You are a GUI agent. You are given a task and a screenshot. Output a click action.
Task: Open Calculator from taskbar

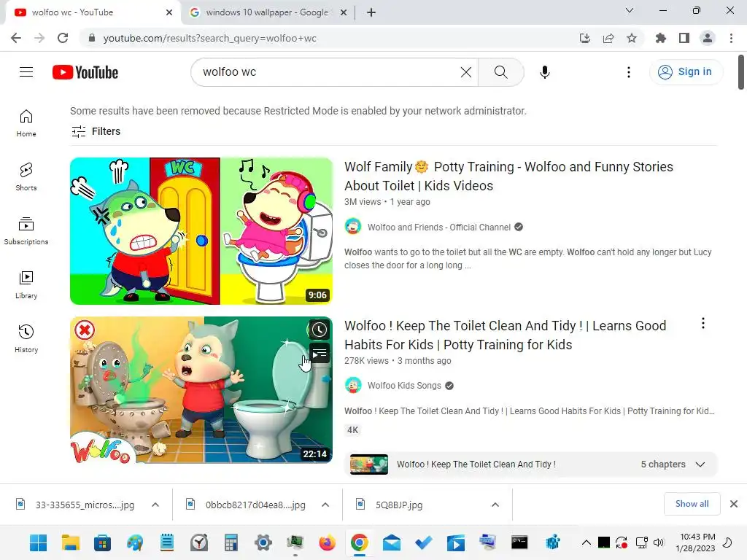point(231,542)
